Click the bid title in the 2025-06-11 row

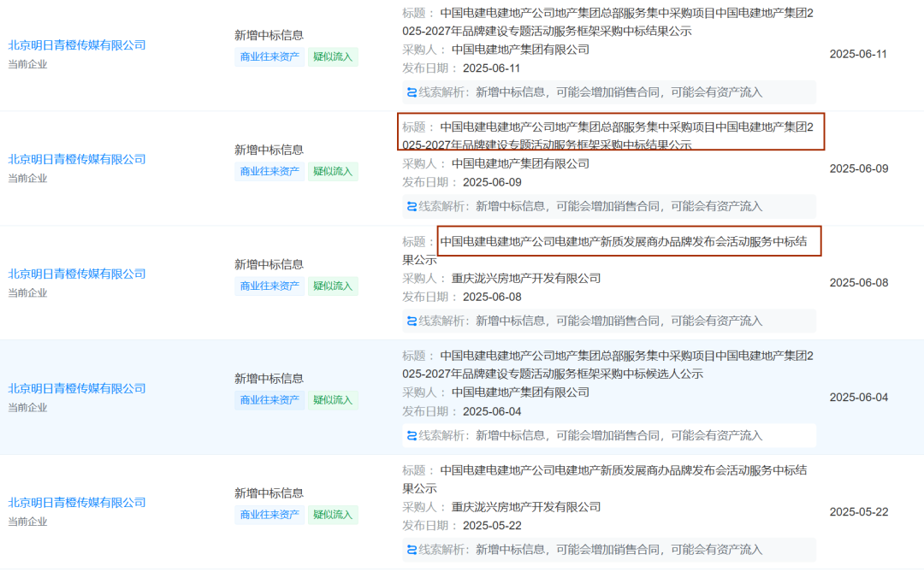coord(608,21)
